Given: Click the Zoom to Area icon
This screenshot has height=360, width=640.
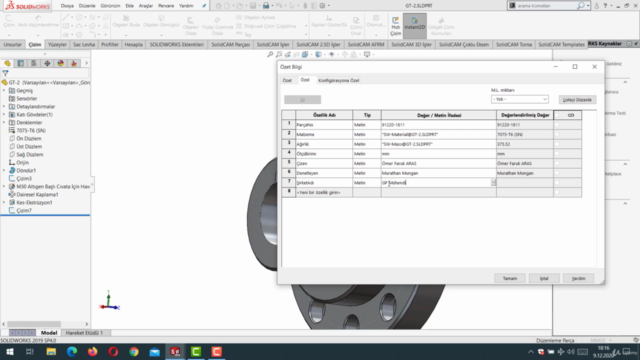Looking at the screenshot, I should [279, 54].
